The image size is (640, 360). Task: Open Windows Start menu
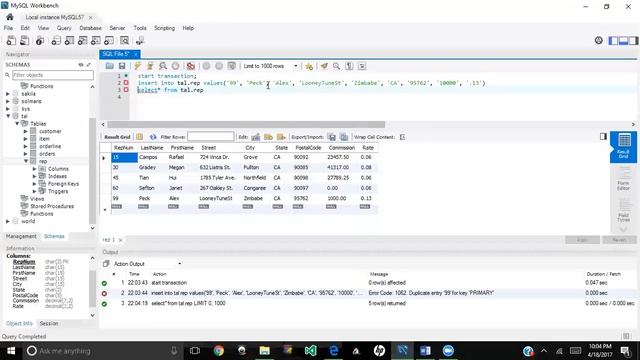[11, 351]
